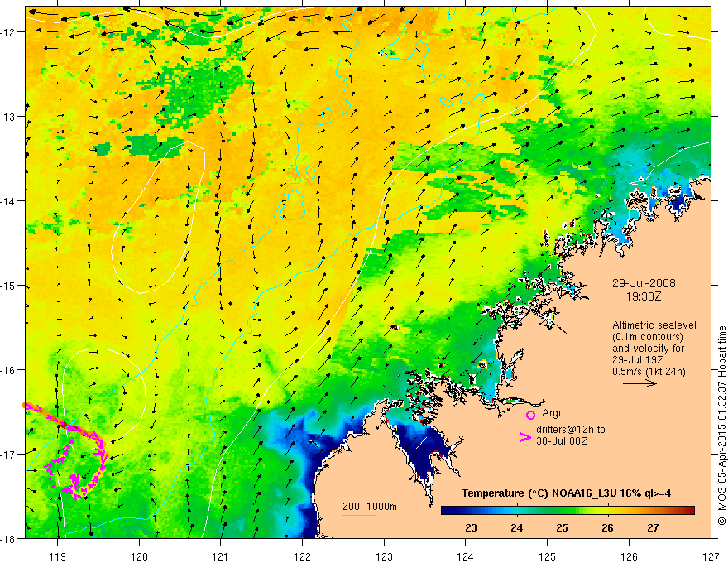Screen dimensions: 728x563
Task: Click the 'Argo' legend label
Action: (553, 413)
